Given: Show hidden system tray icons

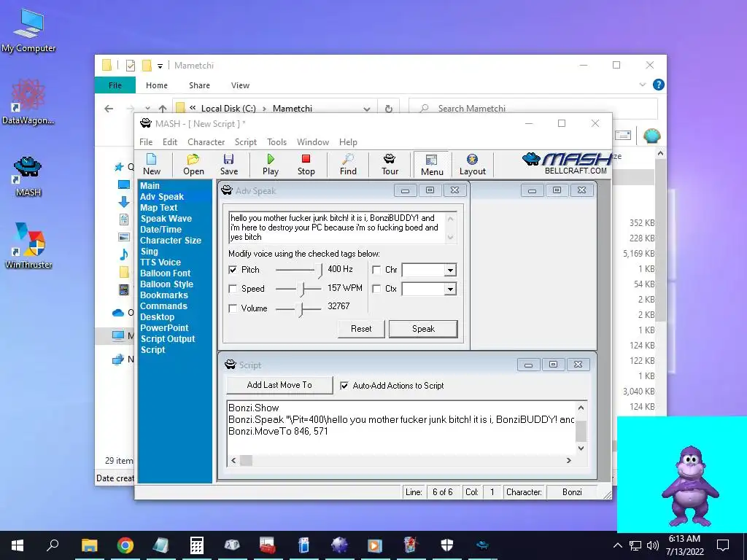Looking at the screenshot, I should click(617, 545).
